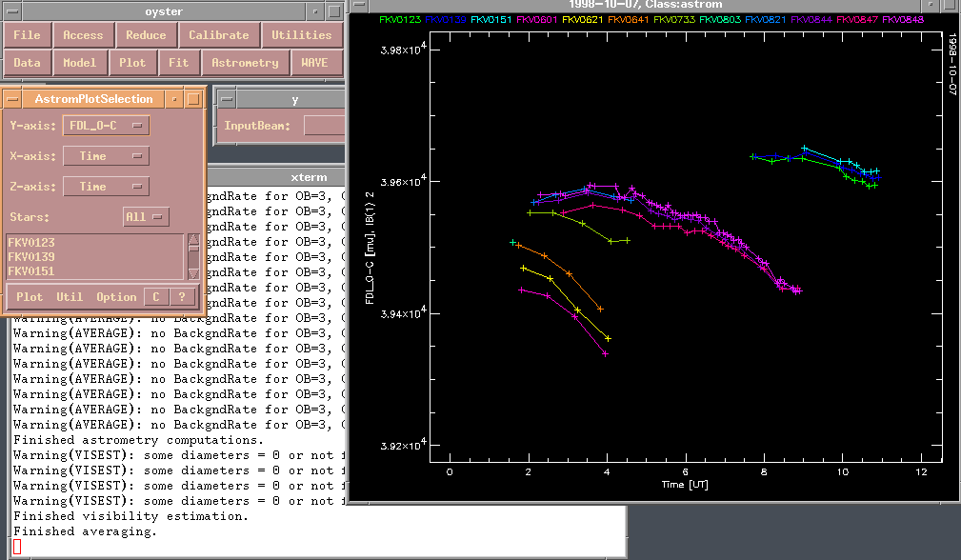Open the Y-axis FDL_O-C dropdown
Viewport: 961px width, 560px height.
click(106, 126)
